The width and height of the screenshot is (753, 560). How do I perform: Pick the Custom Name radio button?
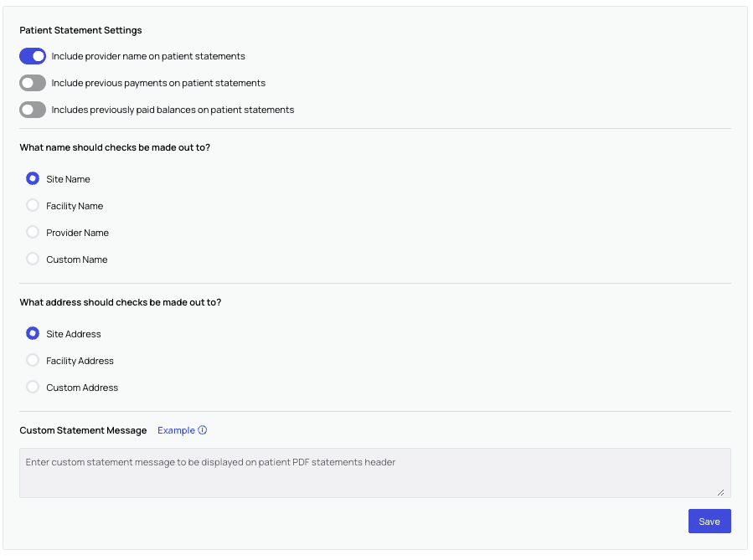[33, 259]
